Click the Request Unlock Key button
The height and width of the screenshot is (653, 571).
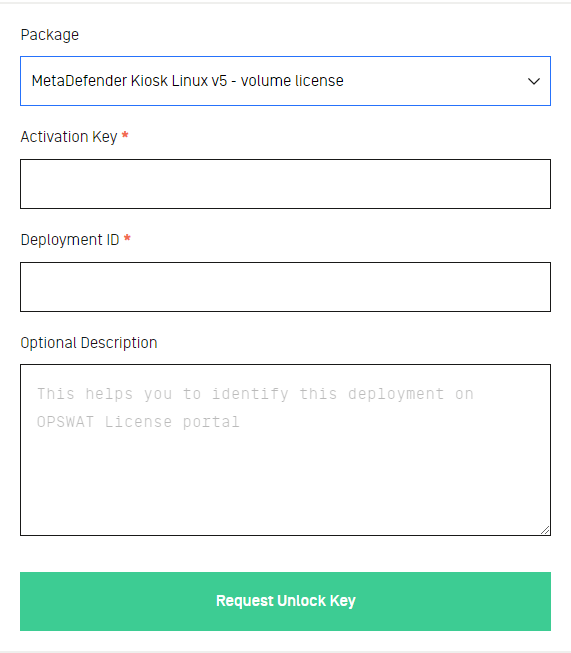[x=285, y=601]
